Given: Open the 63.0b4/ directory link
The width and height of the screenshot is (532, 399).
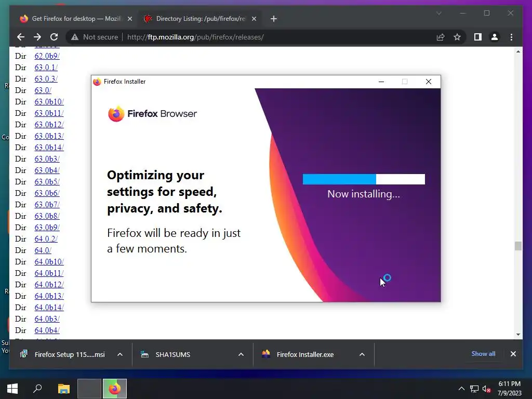Looking at the screenshot, I should (x=47, y=170).
